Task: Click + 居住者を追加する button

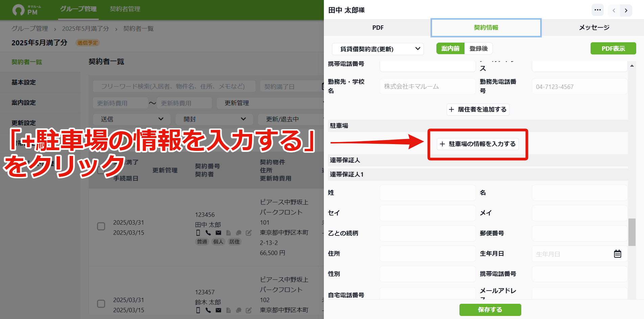Action: (x=478, y=109)
